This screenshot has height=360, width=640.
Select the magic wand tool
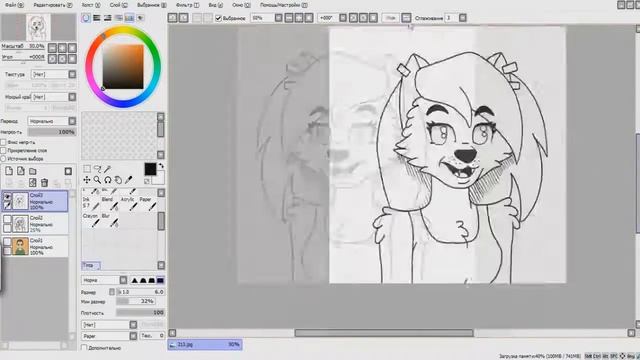pyautogui.click(x=107, y=169)
